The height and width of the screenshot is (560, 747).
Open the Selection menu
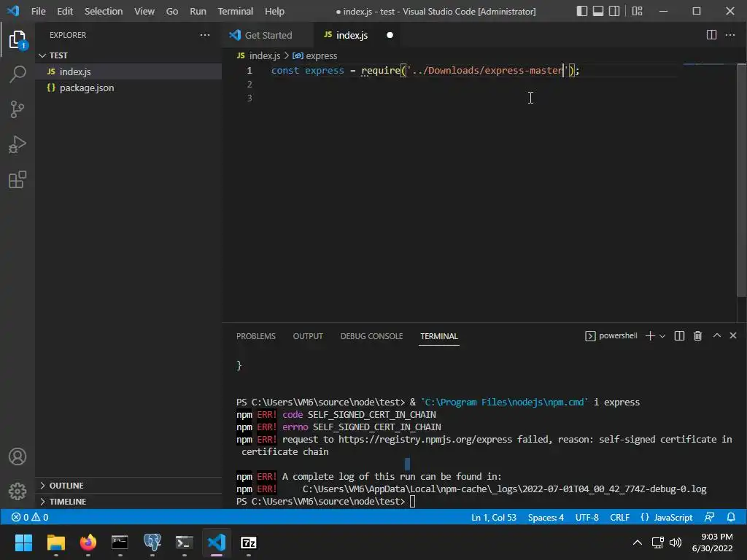click(104, 11)
